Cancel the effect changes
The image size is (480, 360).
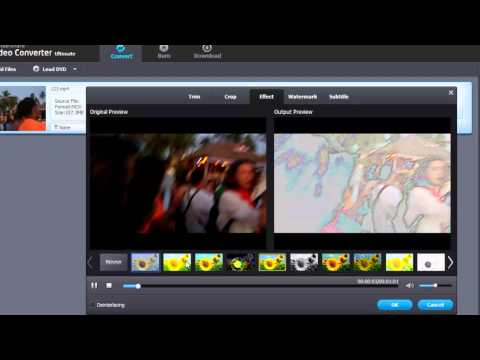click(435, 305)
